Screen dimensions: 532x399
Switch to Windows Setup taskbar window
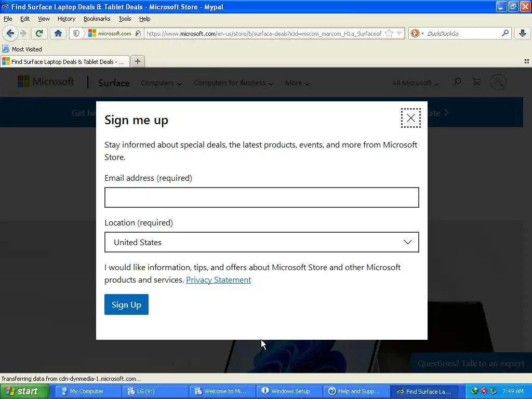point(289,391)
